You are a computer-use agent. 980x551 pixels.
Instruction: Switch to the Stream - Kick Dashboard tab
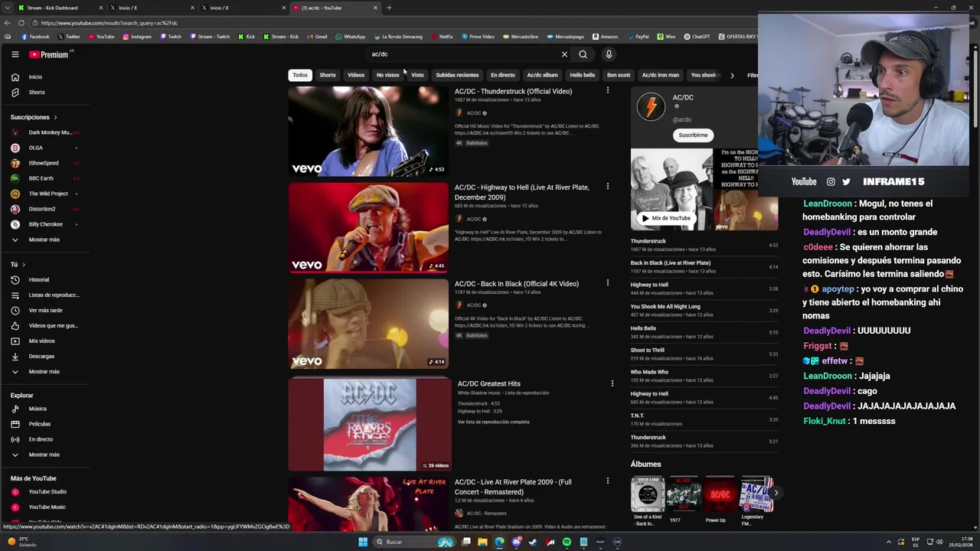click(60, 8)
